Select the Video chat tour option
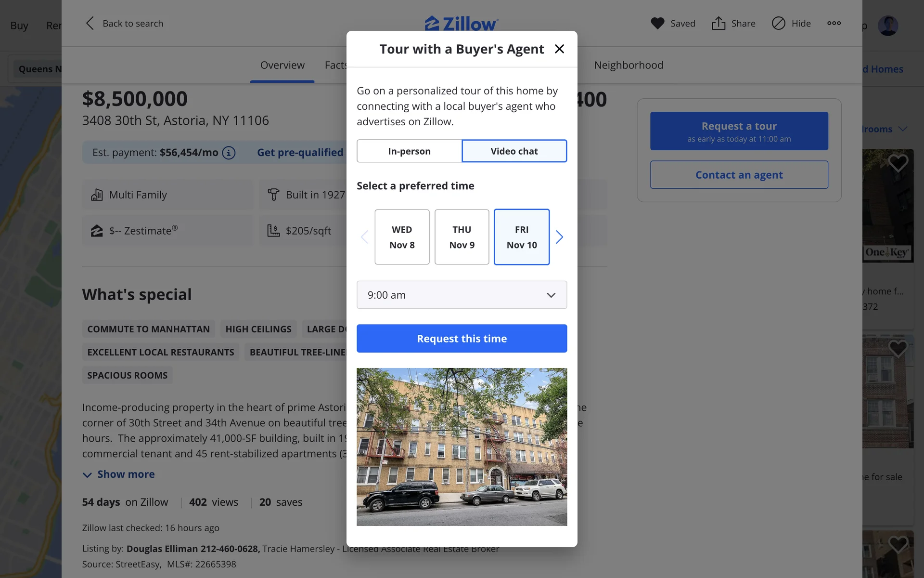 tap(514, 151)
